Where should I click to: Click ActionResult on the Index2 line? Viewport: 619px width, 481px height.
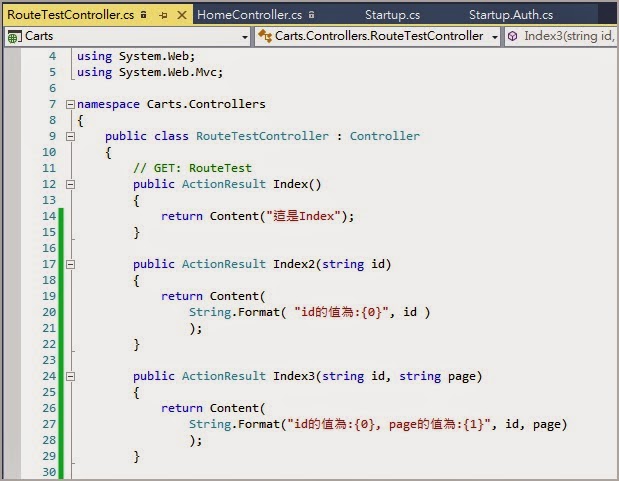coord(224,264)
